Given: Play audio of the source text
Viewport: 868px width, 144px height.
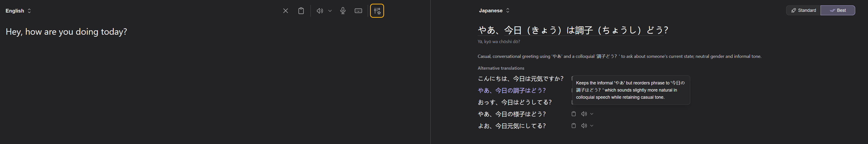Looking at the screenshot, I should coord(319,11).
